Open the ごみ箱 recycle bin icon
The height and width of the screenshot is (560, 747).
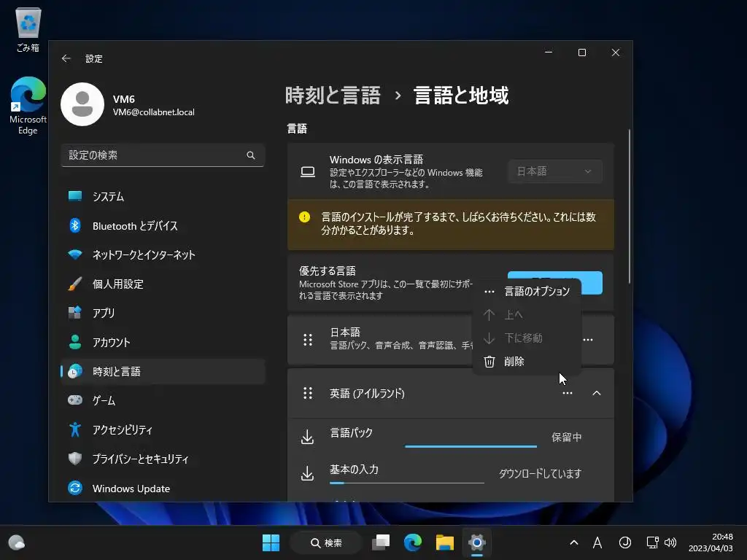[x=28, y=29]
